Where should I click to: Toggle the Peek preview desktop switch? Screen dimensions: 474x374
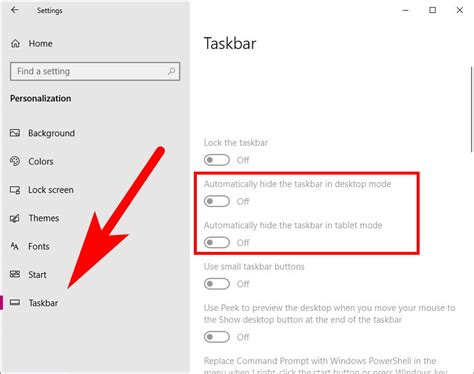coord(217,337)
